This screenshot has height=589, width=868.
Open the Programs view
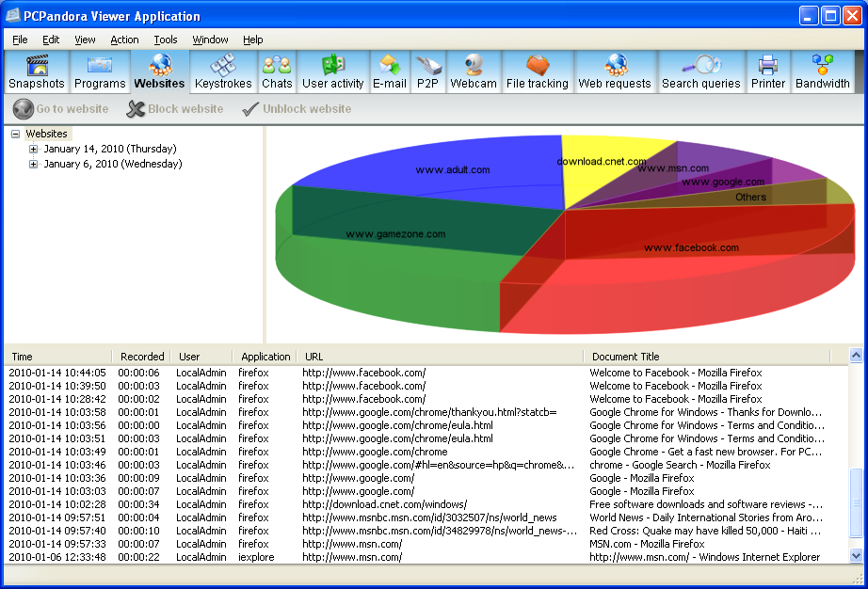coord(100,72)
